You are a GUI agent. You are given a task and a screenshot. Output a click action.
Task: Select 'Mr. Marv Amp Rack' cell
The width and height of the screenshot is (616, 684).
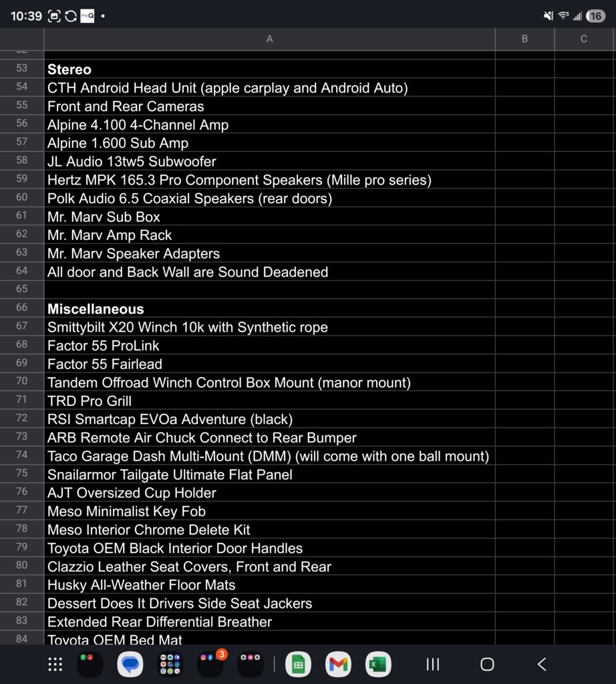[269, 235]
